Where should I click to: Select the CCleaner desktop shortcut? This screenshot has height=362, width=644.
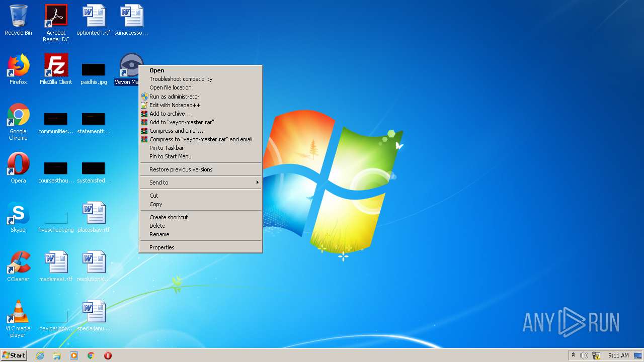[x=18, y=266]
